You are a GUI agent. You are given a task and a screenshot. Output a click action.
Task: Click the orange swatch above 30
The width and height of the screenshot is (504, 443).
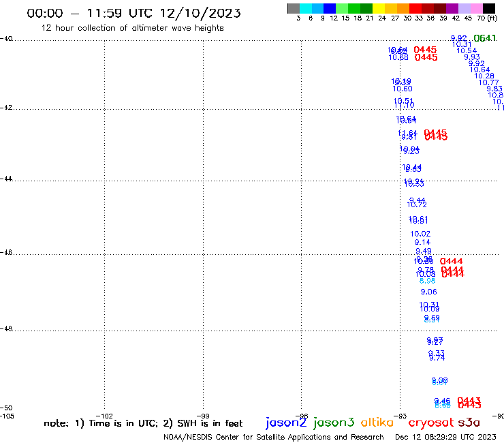coord(403,8)
